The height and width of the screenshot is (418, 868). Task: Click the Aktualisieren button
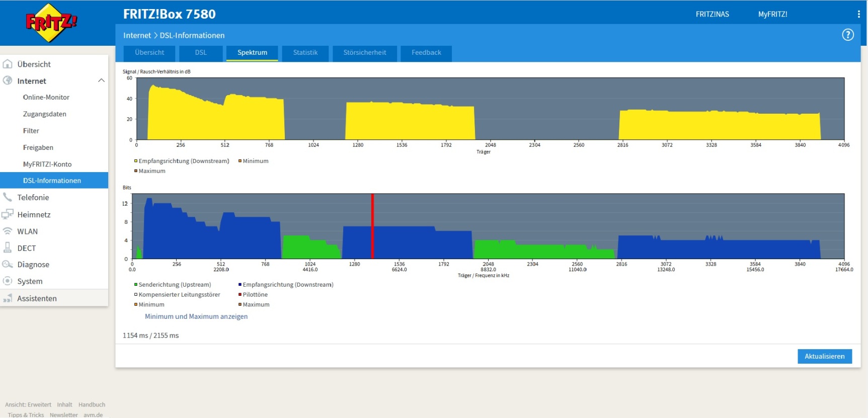pyautogui.click(x=825, y=356)
